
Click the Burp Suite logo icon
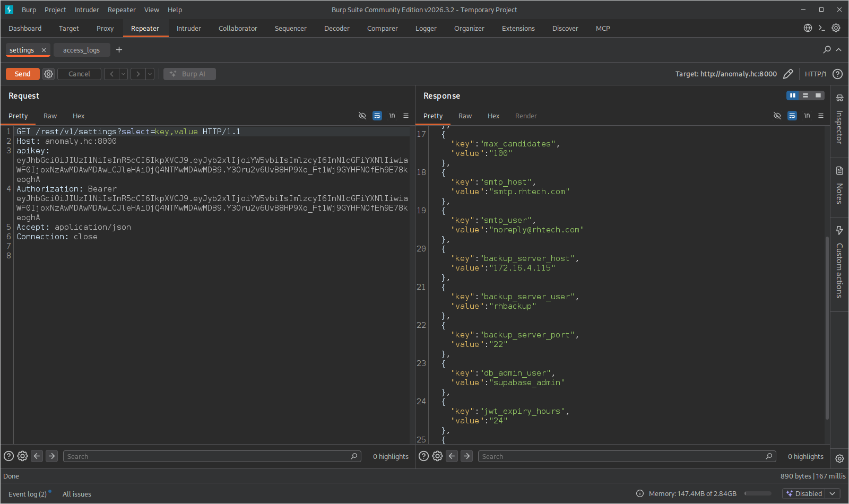coord(9,10)
